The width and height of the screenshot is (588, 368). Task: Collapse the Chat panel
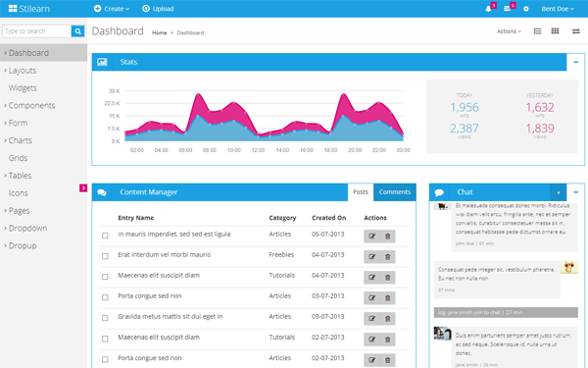(x=575, y=192)
